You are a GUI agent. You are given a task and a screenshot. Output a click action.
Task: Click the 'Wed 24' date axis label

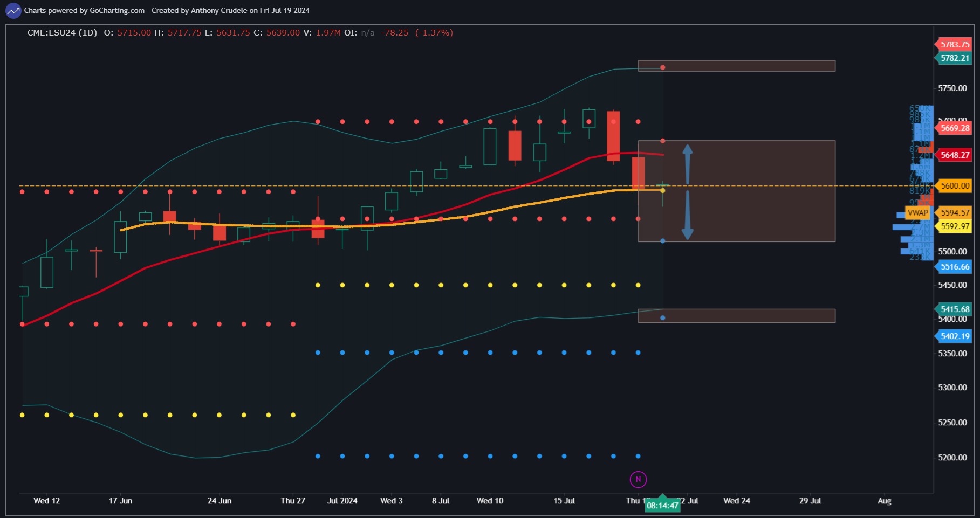click(x=737, y=500)
